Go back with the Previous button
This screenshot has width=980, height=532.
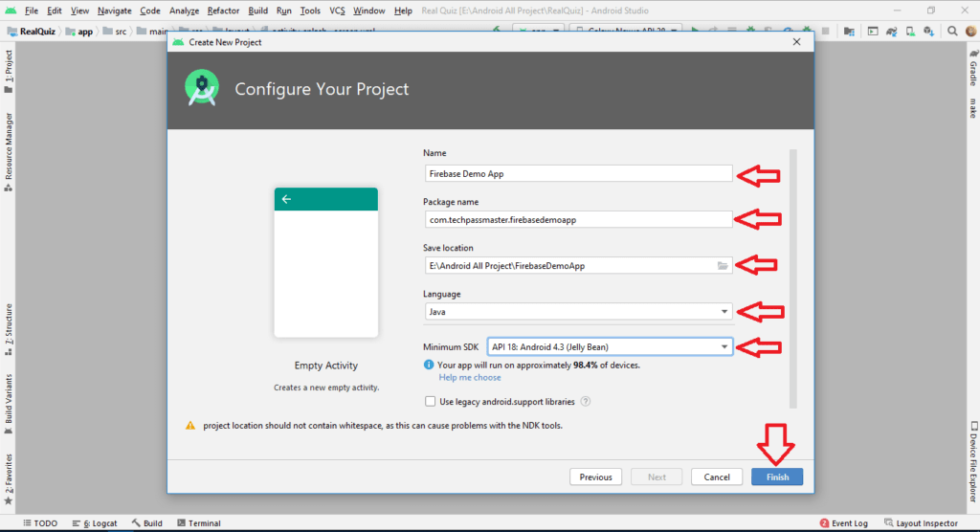click(x=595, y=477)
